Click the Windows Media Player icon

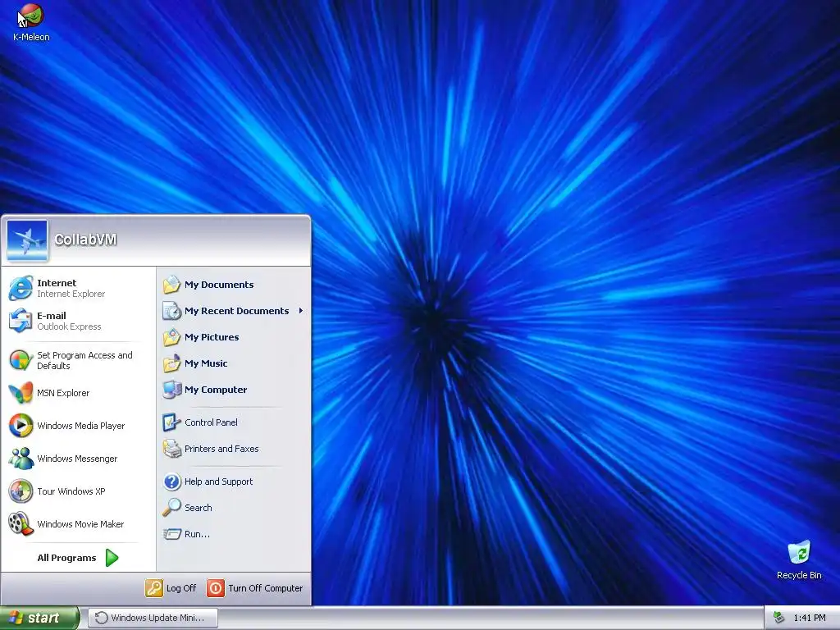coord(21,426)
